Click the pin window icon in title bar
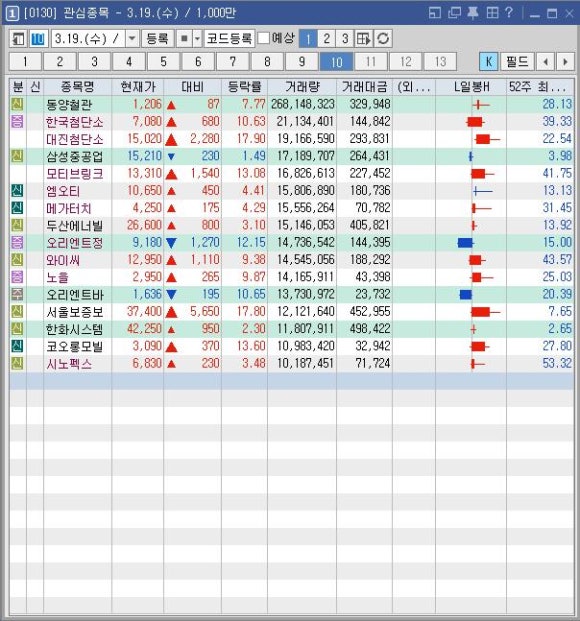Viewport: 580px width, 621px height. click(x=473, y=13)
